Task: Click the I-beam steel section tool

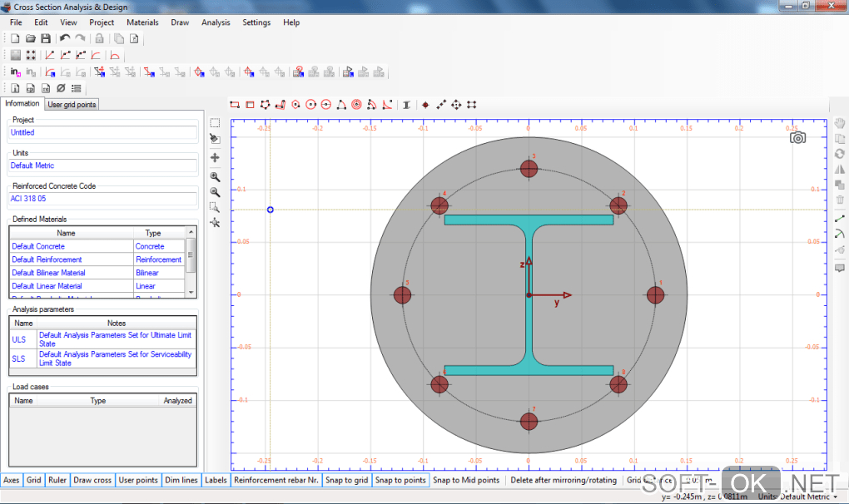Action: [406, 105]
